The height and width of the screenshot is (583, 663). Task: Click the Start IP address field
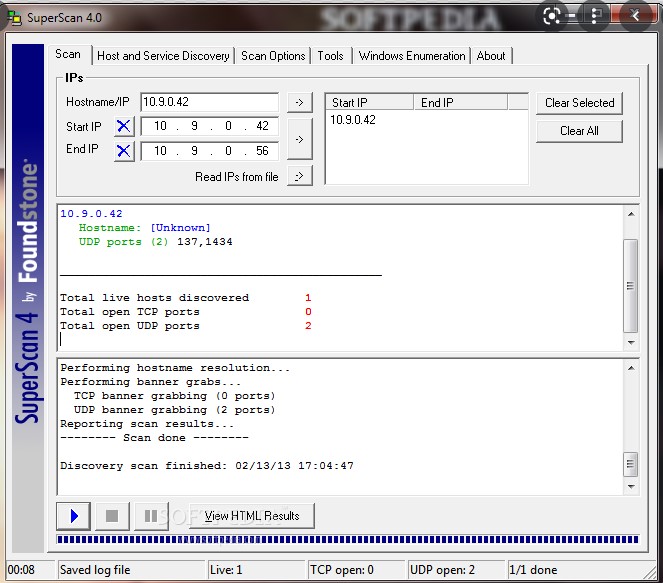coord(209,126)
